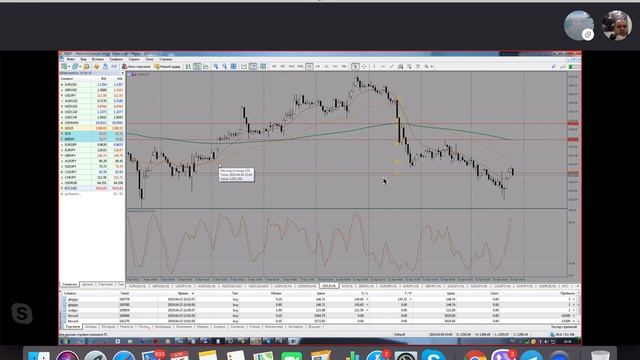Select the vertical line drawing tool
This screenshot has width=640, height=360.
coord(374,66)
